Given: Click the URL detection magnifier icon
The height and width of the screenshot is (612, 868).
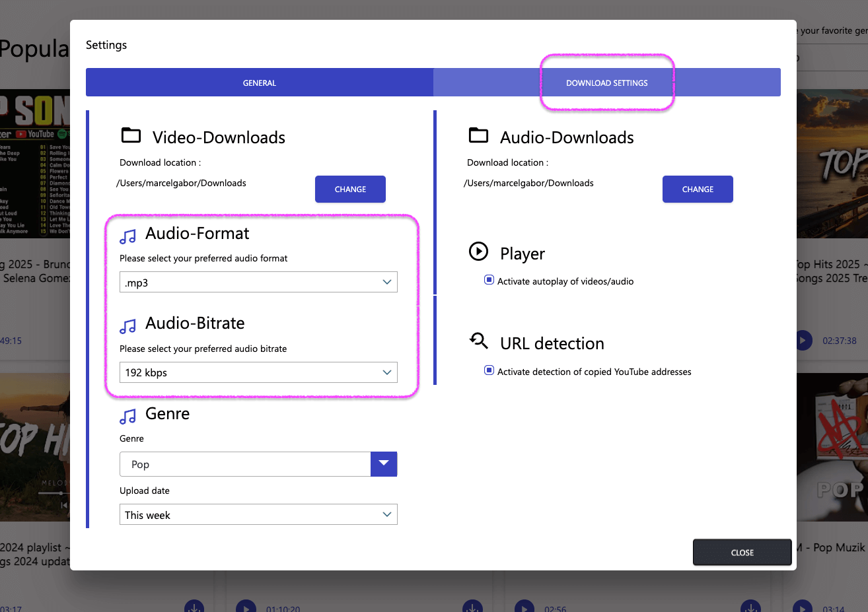Looking at the screenshot, I should pyautogui.click(x=478, y=341).
